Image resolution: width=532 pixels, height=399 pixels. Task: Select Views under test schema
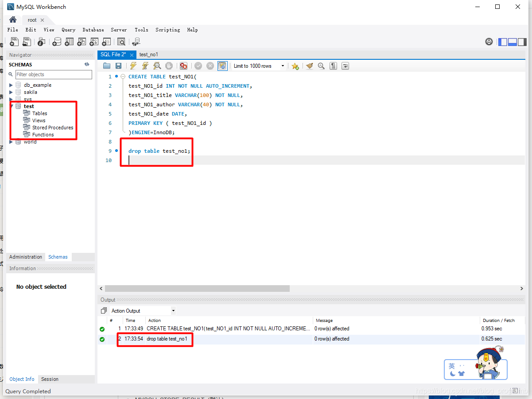[x=39, y=120]
